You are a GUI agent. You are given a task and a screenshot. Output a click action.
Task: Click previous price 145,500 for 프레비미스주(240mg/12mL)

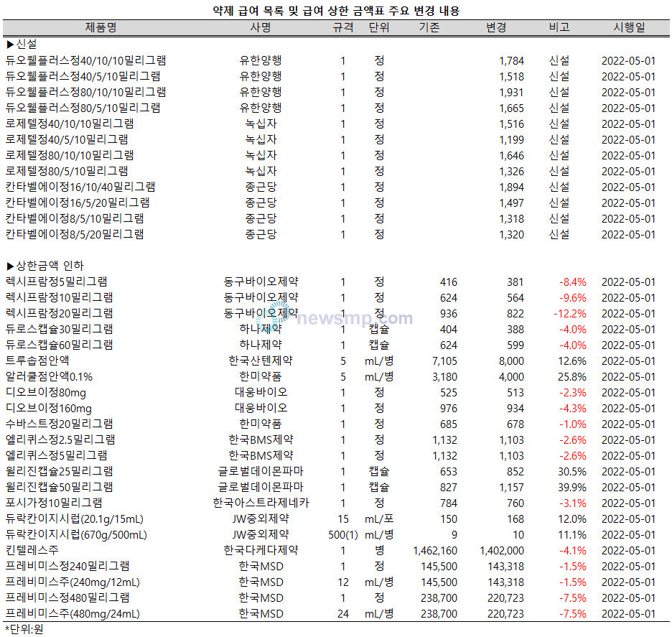coord(439,582)
